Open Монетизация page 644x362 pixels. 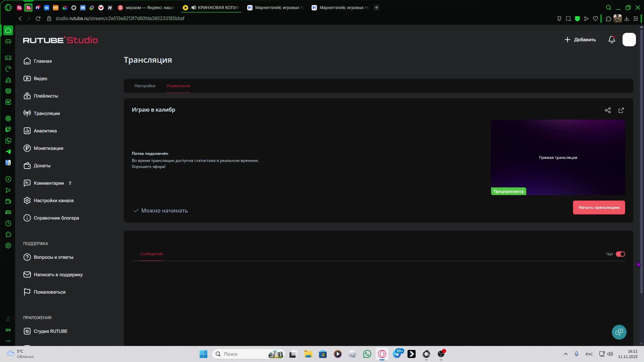pos(48,148)
